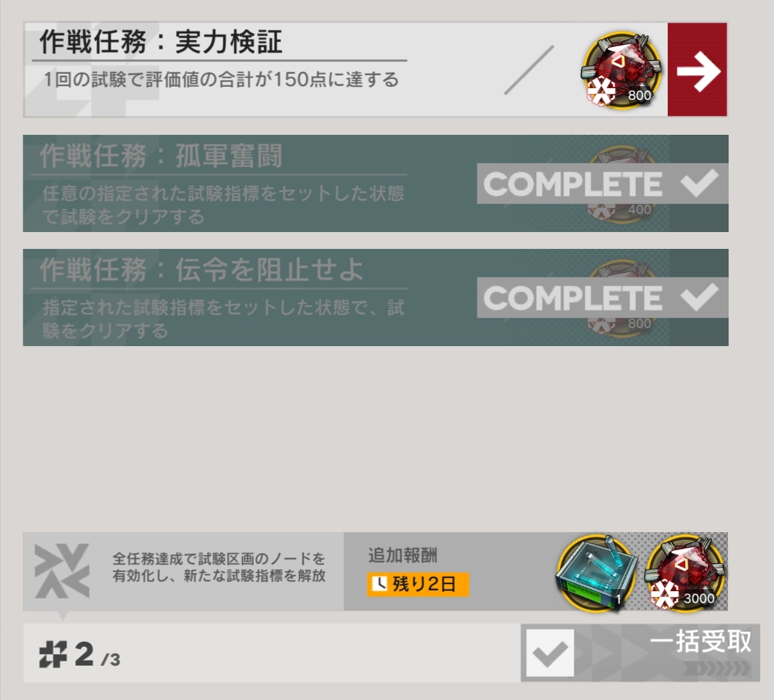Tap the 150点 mission description text
The image size is (774, 700).
pos(221,80)
